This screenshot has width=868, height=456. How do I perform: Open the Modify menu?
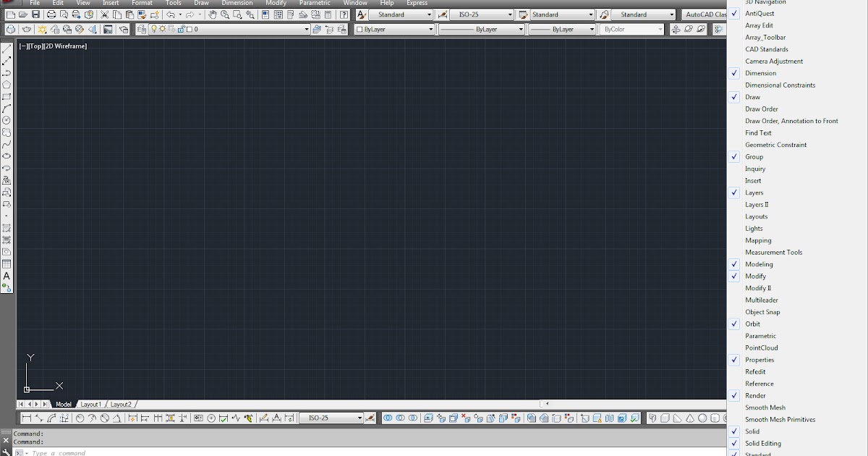(x=276, y=3)
